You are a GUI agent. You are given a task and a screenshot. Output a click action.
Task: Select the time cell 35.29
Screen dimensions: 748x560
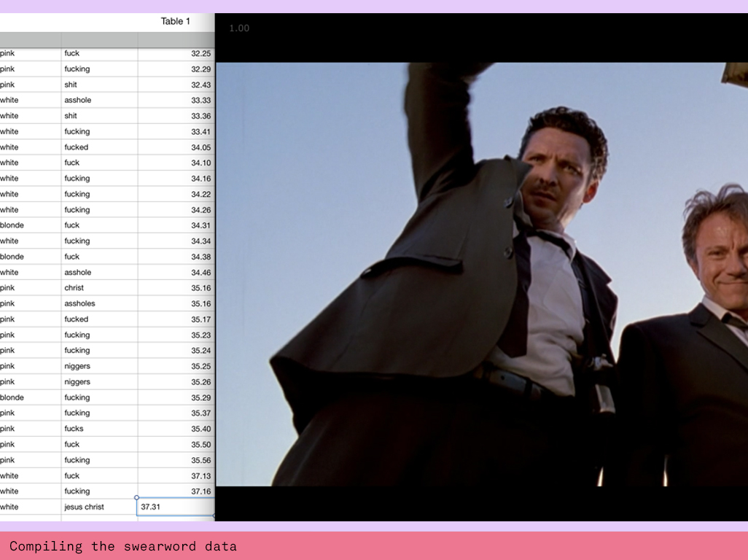click(176, 397)
